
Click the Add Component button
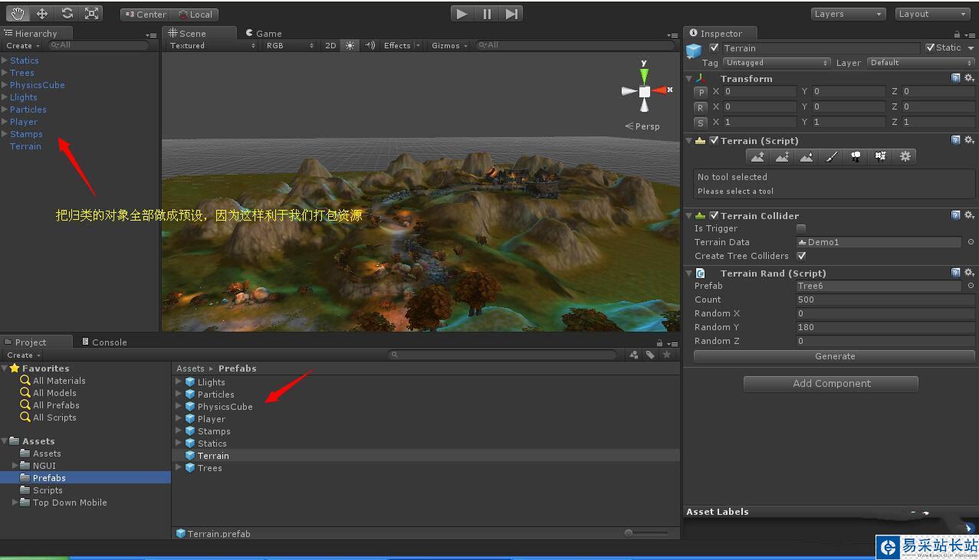[831, 384]
